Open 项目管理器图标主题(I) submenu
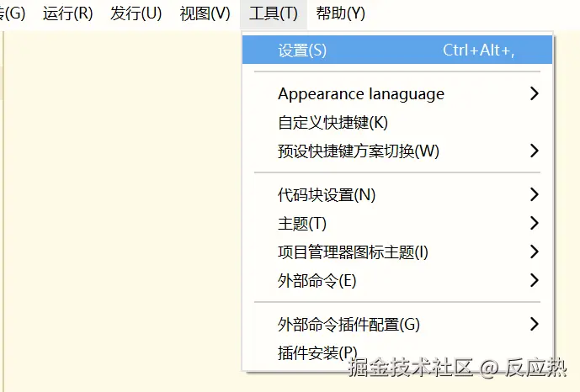The height and width of the screenshot is (392, 580). (x=353, y=252)
